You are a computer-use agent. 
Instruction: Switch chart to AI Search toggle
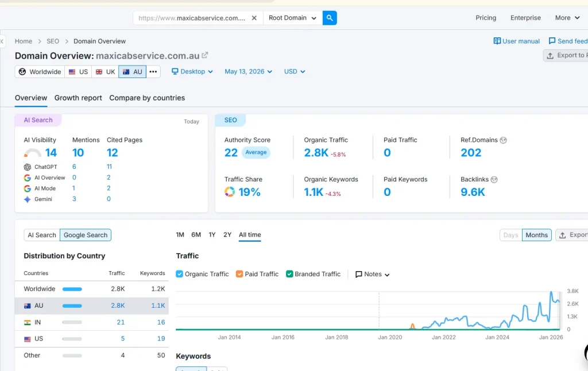(41, 235)
